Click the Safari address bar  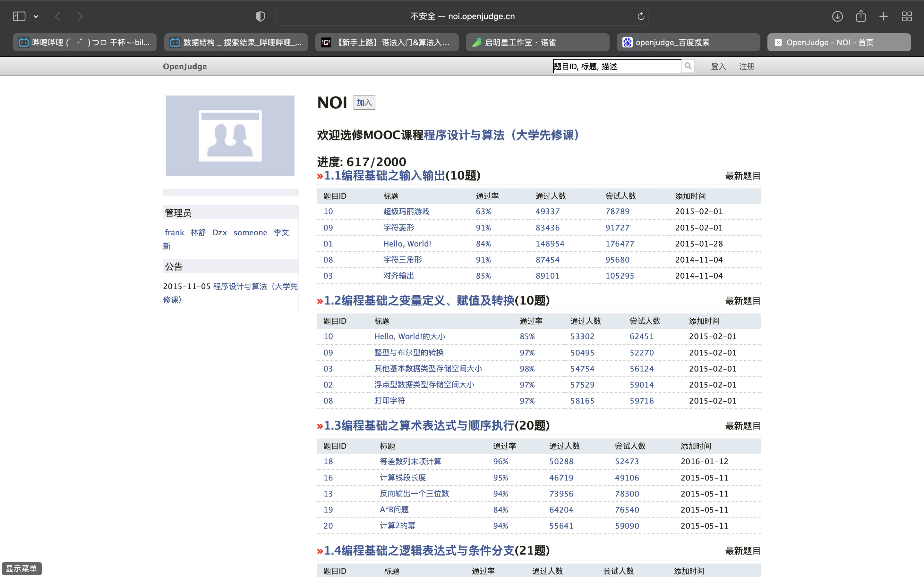[x=462, y=16]
